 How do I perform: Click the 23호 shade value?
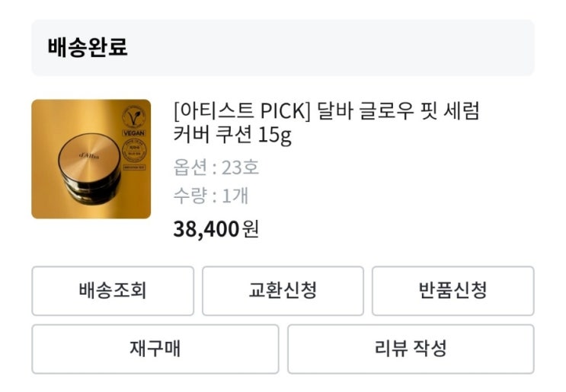tap(240, 167)
